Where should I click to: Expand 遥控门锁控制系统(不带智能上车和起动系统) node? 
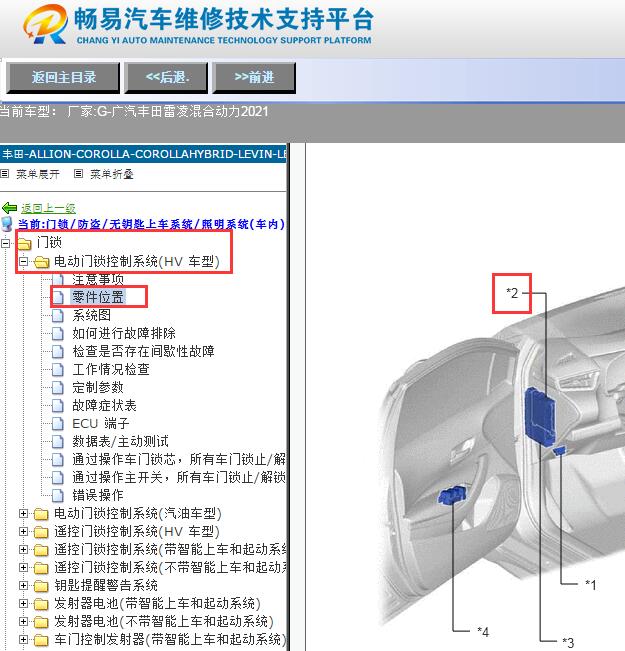(23, 567)
